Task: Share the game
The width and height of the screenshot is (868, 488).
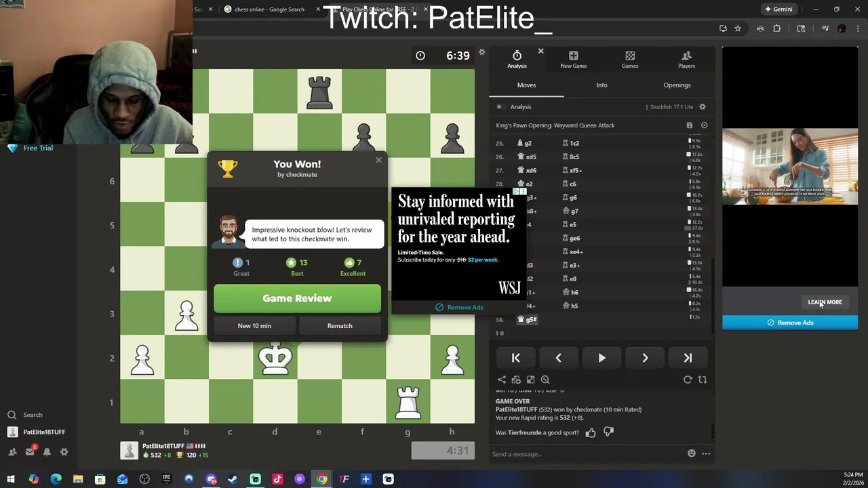Action: point(502,380)
